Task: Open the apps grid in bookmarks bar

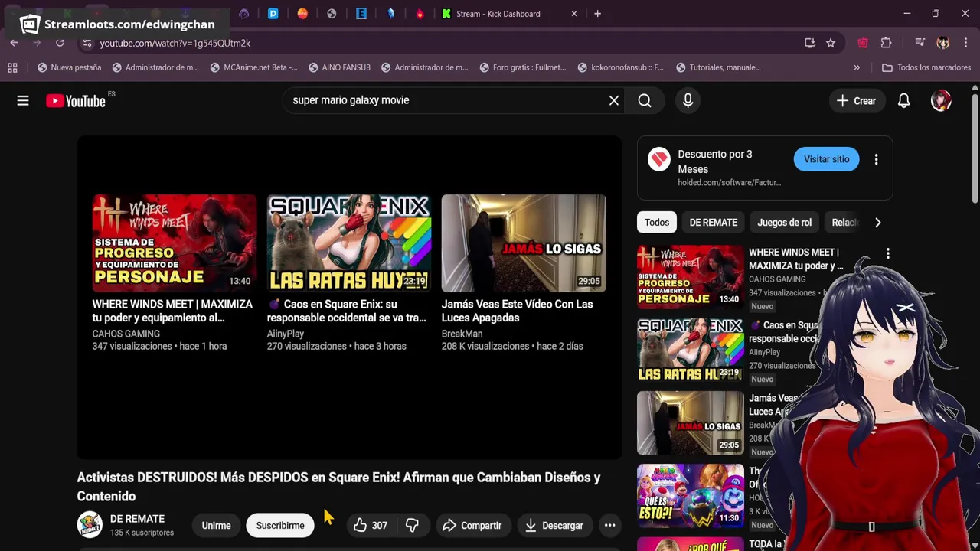Action: [12, 67]
